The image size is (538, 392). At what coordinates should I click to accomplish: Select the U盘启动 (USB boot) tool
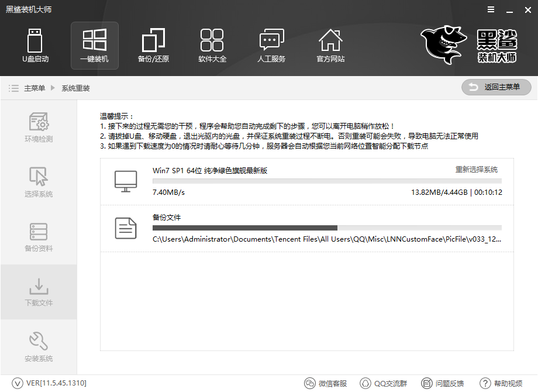point(35,46)
